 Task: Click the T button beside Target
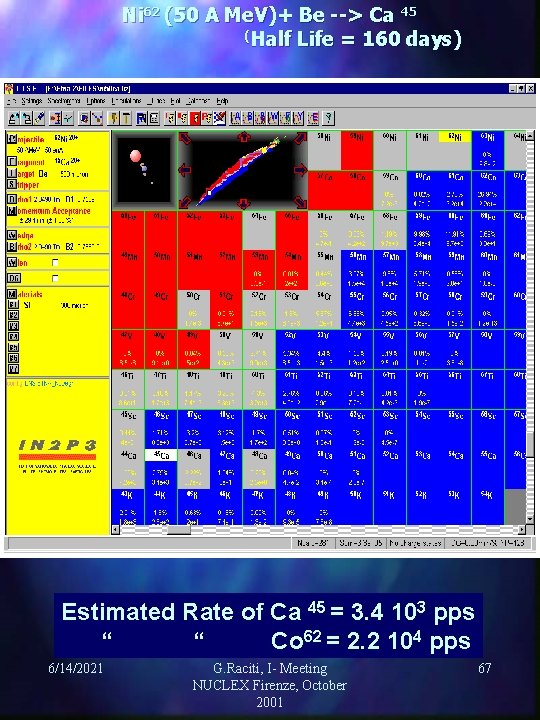click(11, 174)
